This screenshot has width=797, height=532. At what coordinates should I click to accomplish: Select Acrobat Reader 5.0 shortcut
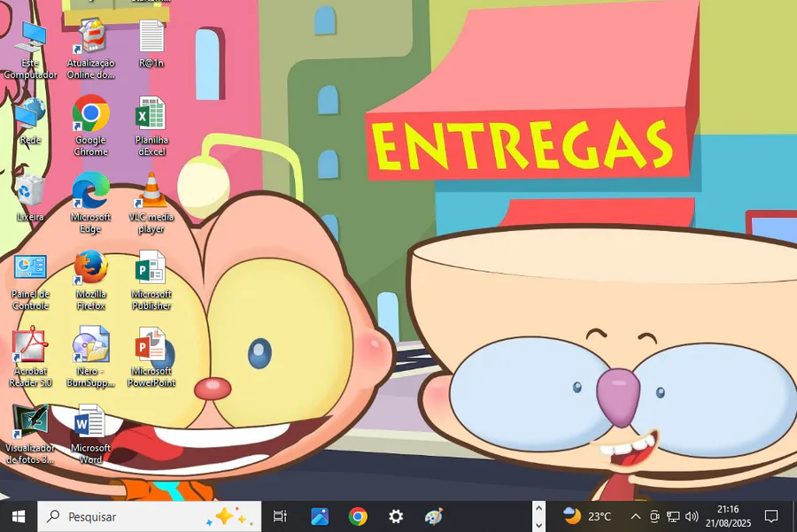(30, 358)
